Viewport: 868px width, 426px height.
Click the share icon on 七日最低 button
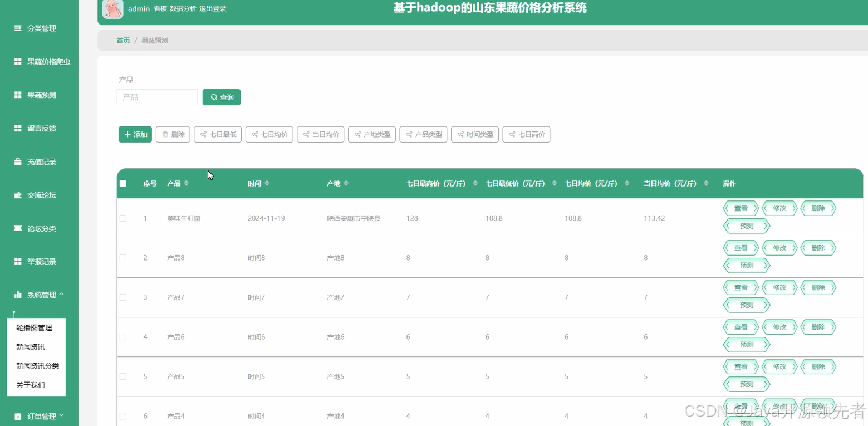[x=203, y=134]
